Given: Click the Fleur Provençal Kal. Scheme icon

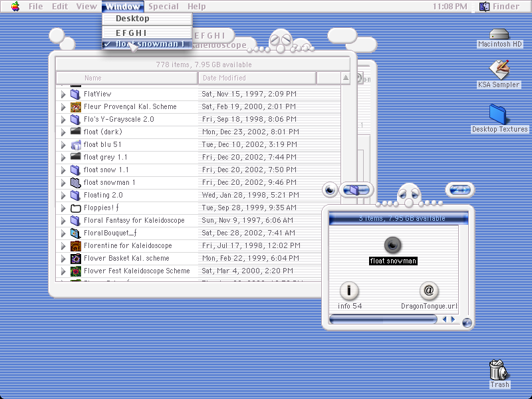Looking at the screenshot, I should [75, 106].
